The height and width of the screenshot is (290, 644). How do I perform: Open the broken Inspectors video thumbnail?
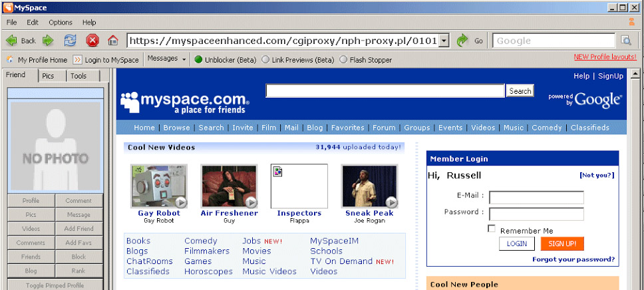click(x=299, y=186)
